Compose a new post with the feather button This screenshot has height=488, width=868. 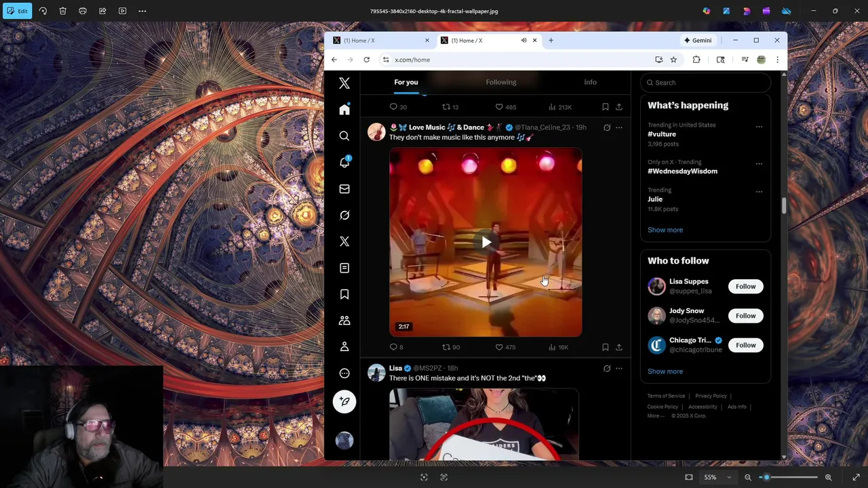click(x=344, y=401)
